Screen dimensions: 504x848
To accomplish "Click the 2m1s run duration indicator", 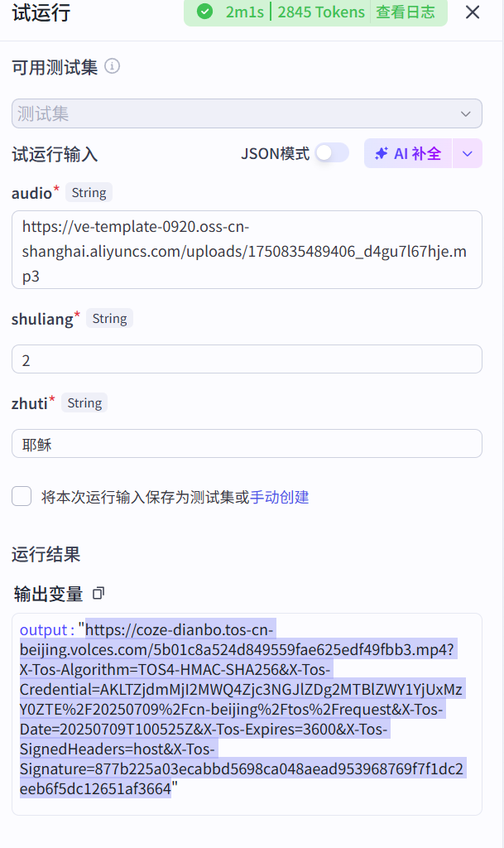I will pyautogui.click(x=243, y=12).
